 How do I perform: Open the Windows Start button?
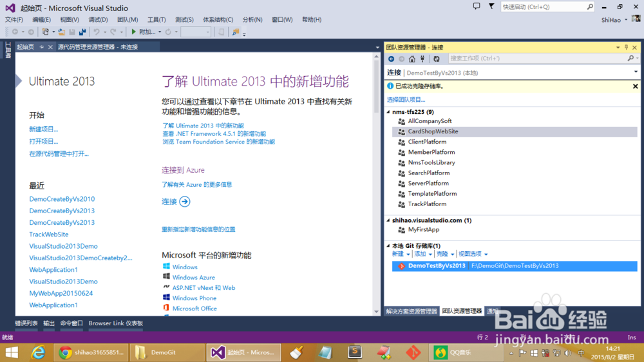point(12,352)
